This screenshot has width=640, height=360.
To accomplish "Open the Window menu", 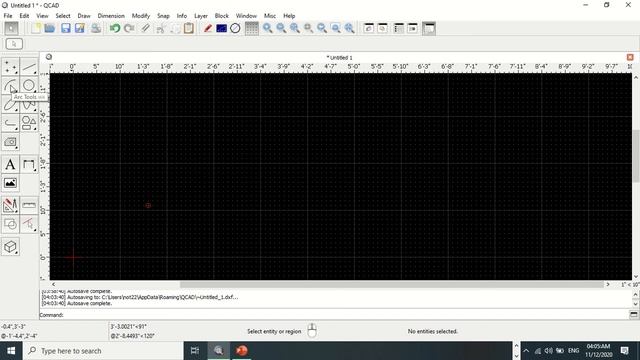I will pos(246,16).
